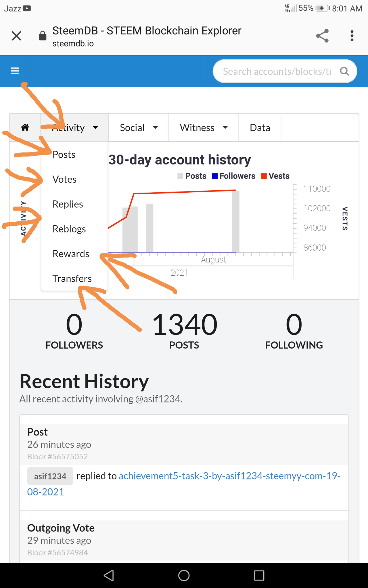Image resolution: width=368 pixels, height=588 pixels.
Task: Tap the search magnifier icon
Action: pyautogui.click(x=344, y=71)
